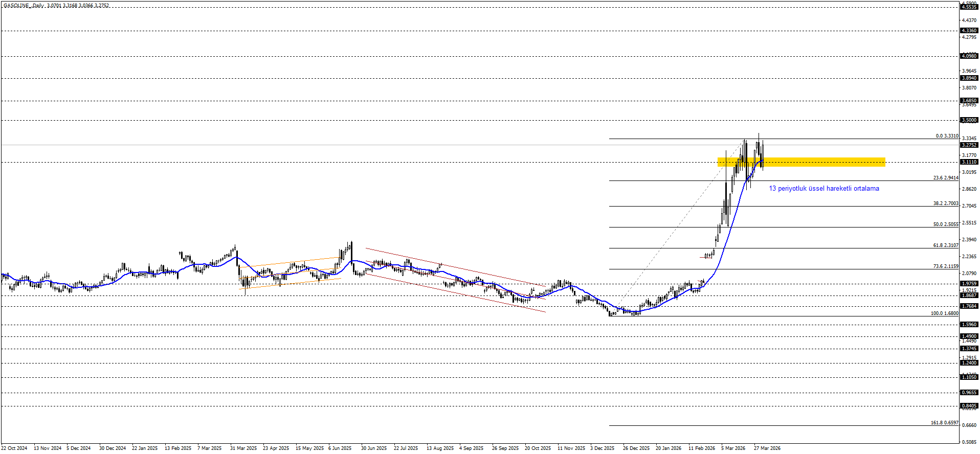Click the 4.0980 horizontal level price tag
The height and width of the screenshot is (454, 980).
(x=969, y=56)
